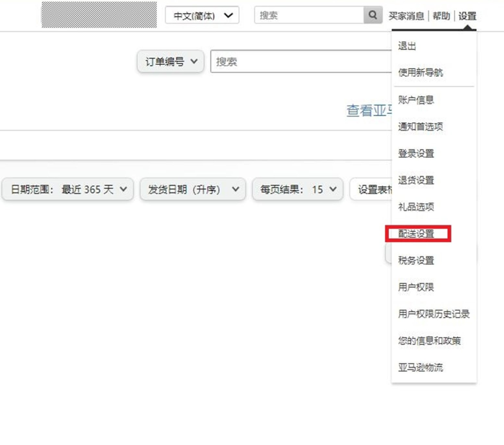Select 退货设置 option
Image resolution: width=504 pixels, height=445 pixels.
tap(415, 181)
